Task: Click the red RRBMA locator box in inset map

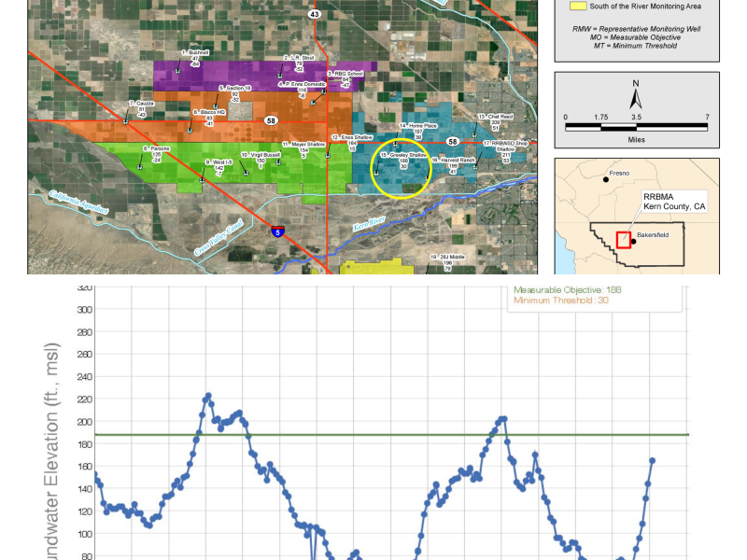Action: [x=623, y=239]
